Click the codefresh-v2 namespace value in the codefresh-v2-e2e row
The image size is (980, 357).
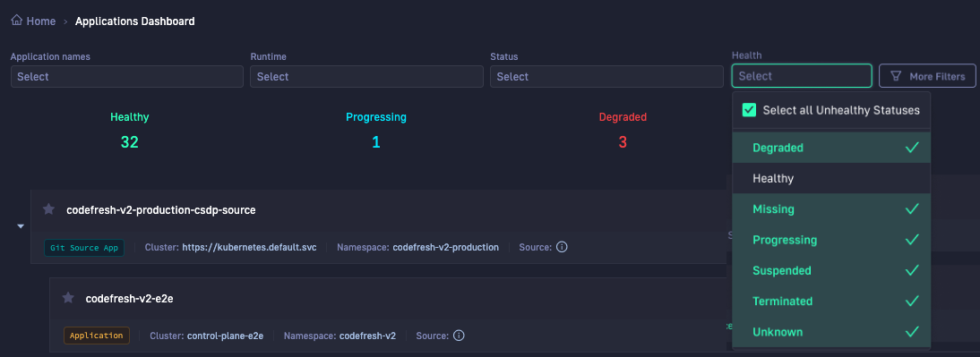pos(367,336)
